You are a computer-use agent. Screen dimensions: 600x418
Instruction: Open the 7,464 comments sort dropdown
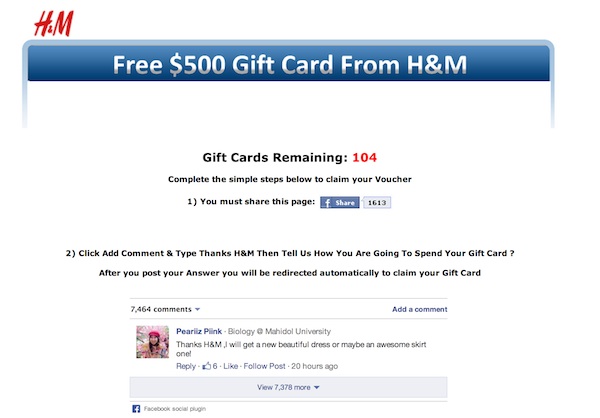point(165,309)
